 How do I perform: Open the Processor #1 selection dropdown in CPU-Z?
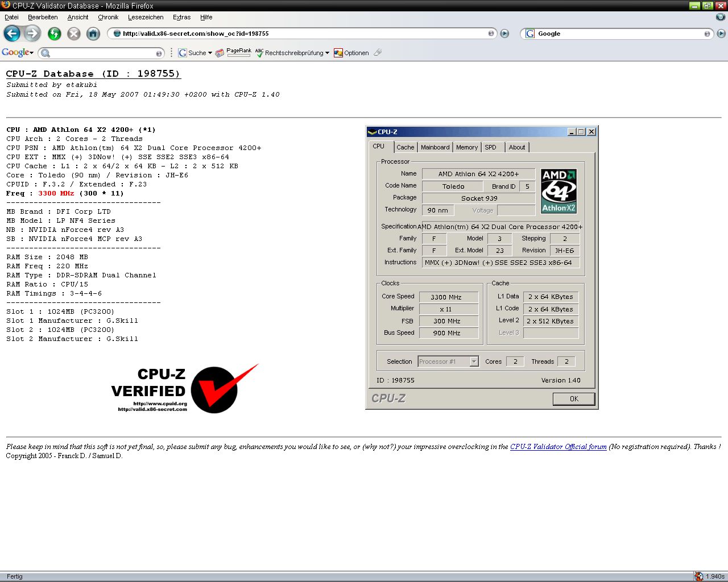click(474, 361)
